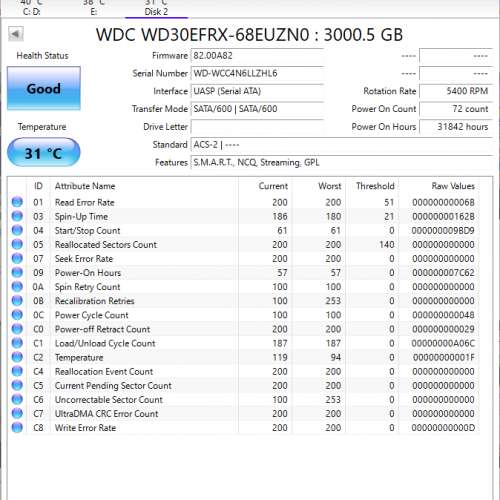Select the Spin Retry Count attribute name

coord(88,287)
